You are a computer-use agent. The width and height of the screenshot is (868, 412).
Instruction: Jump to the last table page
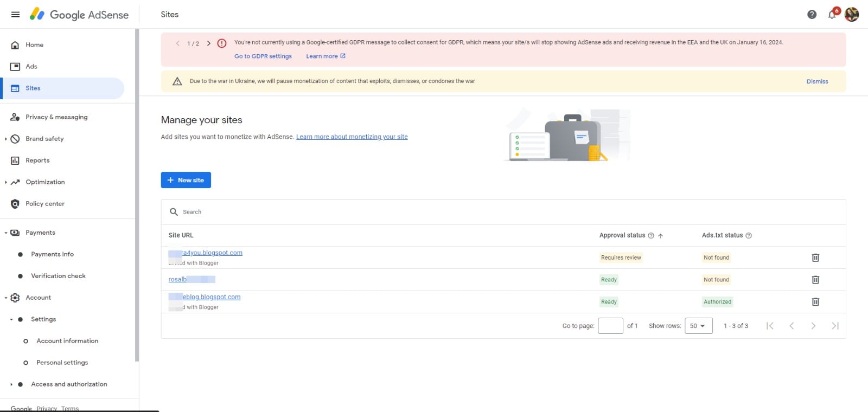coord(835,326)
